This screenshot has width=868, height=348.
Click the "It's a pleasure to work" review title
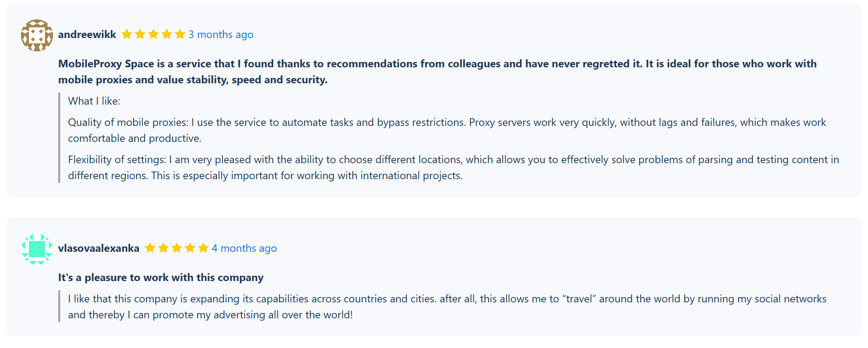click(161, 278)
